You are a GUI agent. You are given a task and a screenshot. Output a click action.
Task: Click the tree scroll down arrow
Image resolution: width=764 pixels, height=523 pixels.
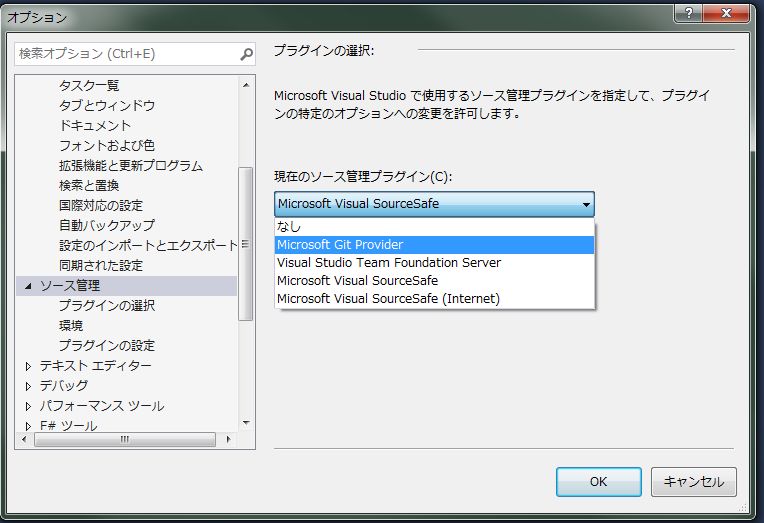246,423
